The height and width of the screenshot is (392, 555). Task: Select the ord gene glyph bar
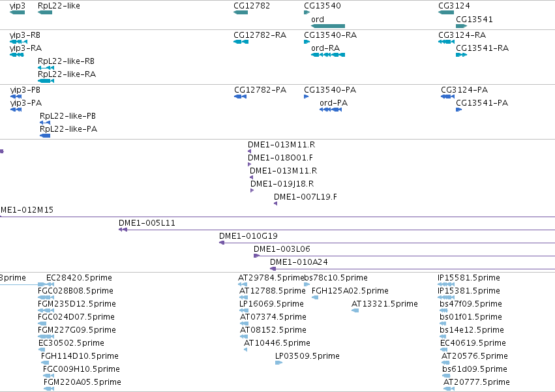pyautogui.click(x=328, y=26)
